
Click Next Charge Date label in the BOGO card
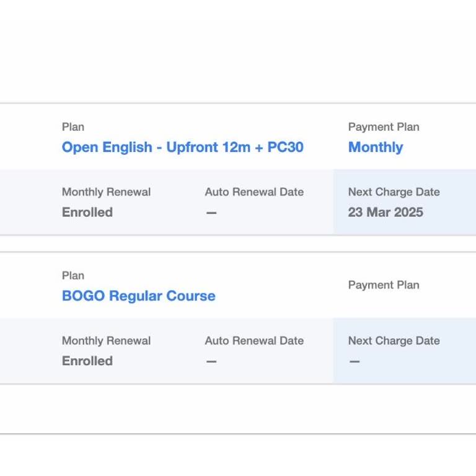point(394,341)
